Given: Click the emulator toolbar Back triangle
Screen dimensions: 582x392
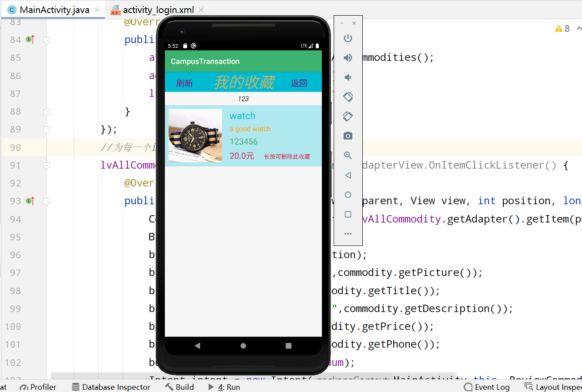Looking at the screenshot, I should pyautogui.click(x=348, y=175).
